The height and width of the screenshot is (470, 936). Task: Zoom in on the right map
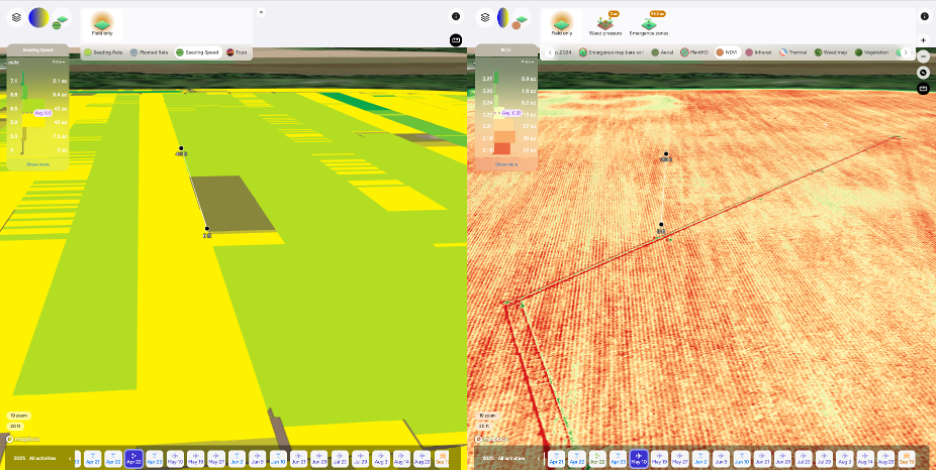924,41
